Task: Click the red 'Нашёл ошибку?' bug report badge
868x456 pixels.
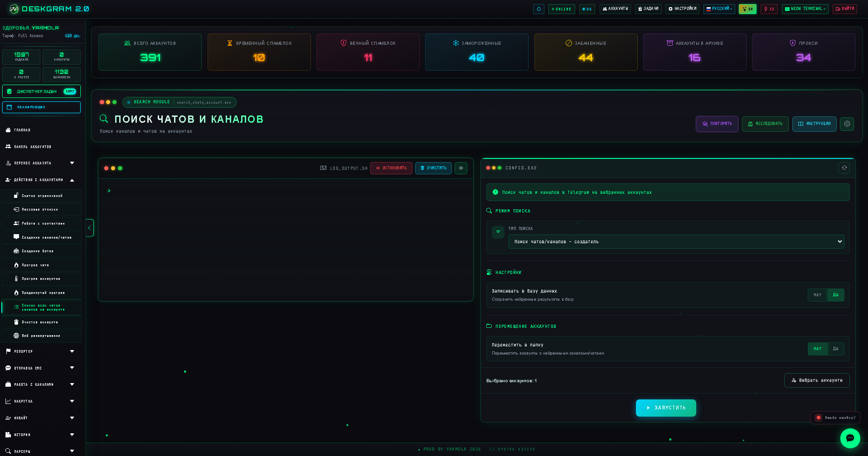Action: point(835,418)
